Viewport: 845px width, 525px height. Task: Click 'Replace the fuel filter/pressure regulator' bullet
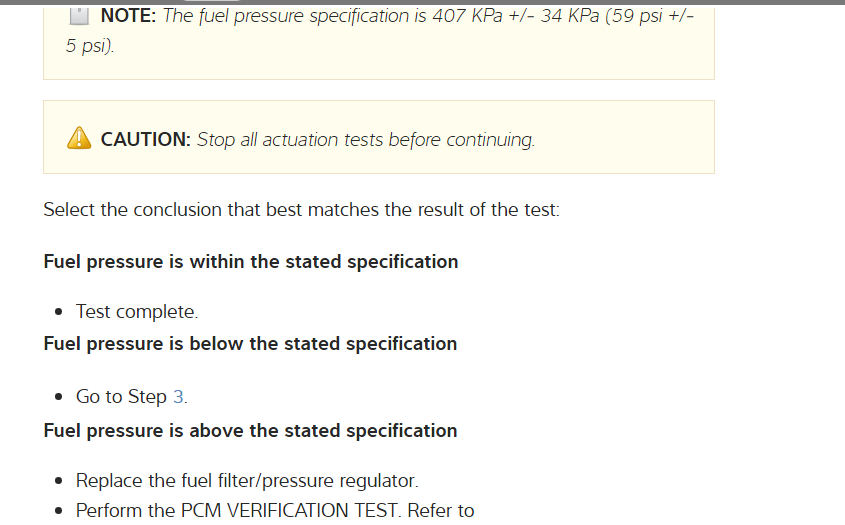240,481
